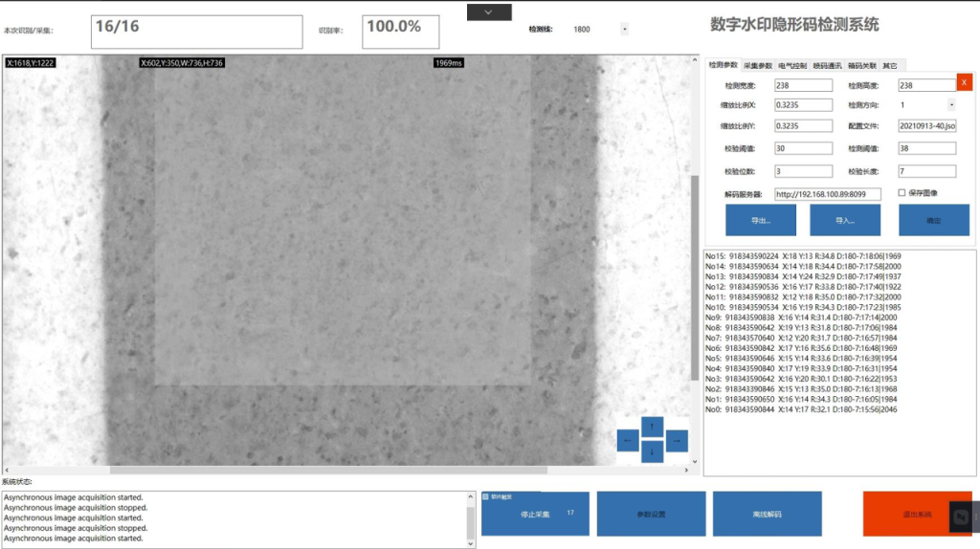Click the 1969ms timing label on image
Screen dimensions: 980x549
point(448,63)
